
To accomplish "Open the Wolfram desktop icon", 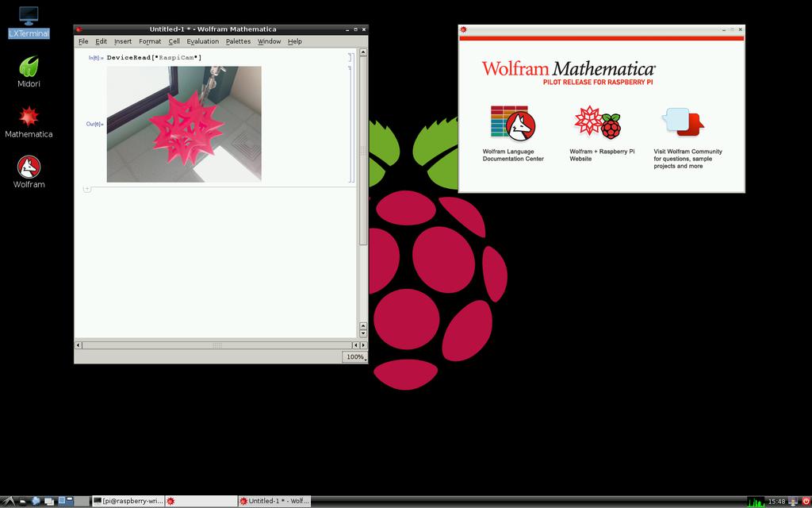I will tap(29, 167).
